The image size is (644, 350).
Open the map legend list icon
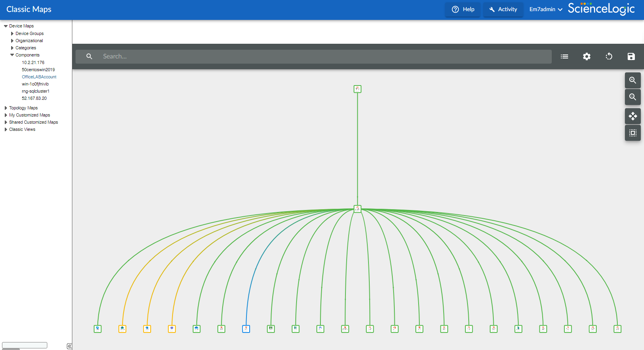(564, 56)
